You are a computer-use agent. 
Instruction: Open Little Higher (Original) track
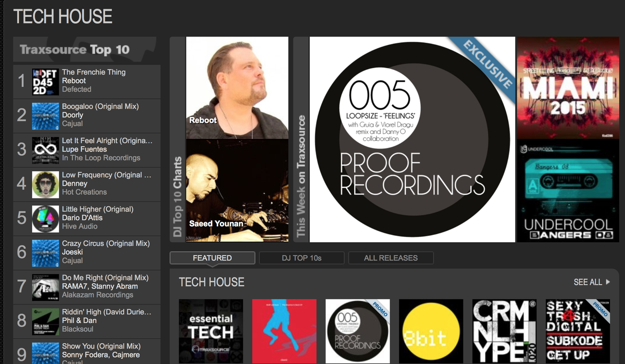coord(98,209)
